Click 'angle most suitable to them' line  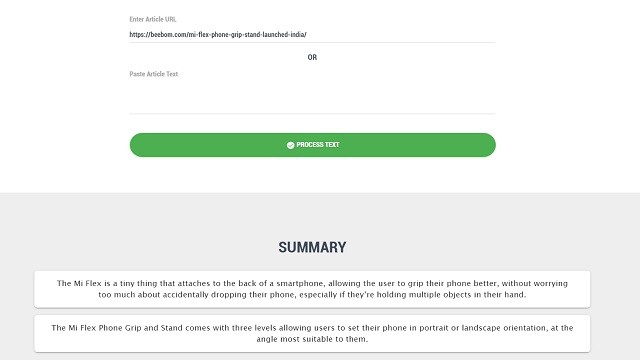pyautogui.click(x=312, y=339)
